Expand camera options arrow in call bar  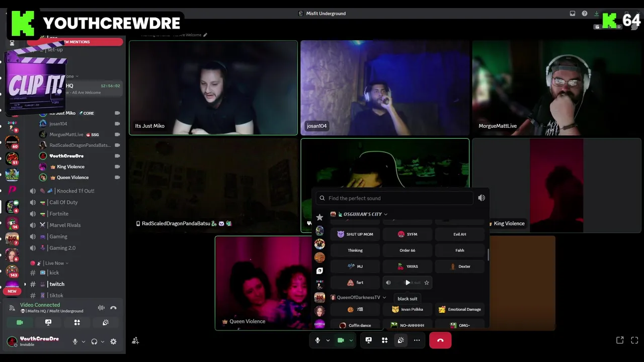[x=351, y=340]
